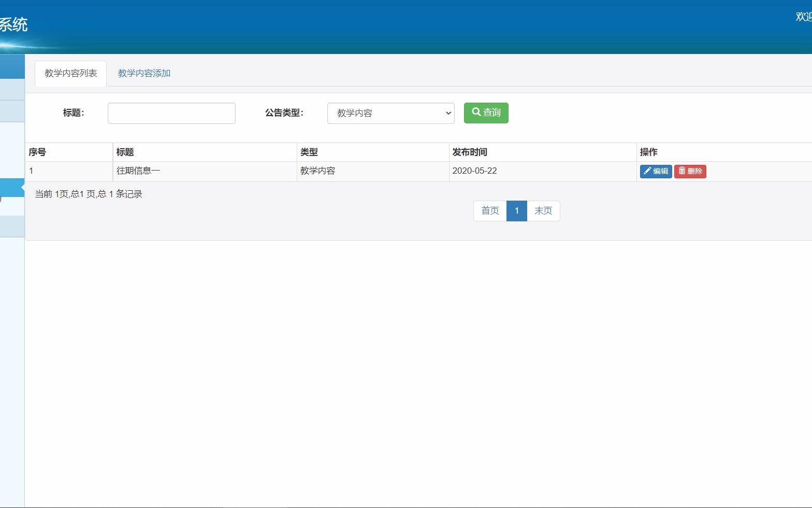812x508 pixels.
Task: Switch to the 教学内容列表 tab
Action: pos(71,74)
